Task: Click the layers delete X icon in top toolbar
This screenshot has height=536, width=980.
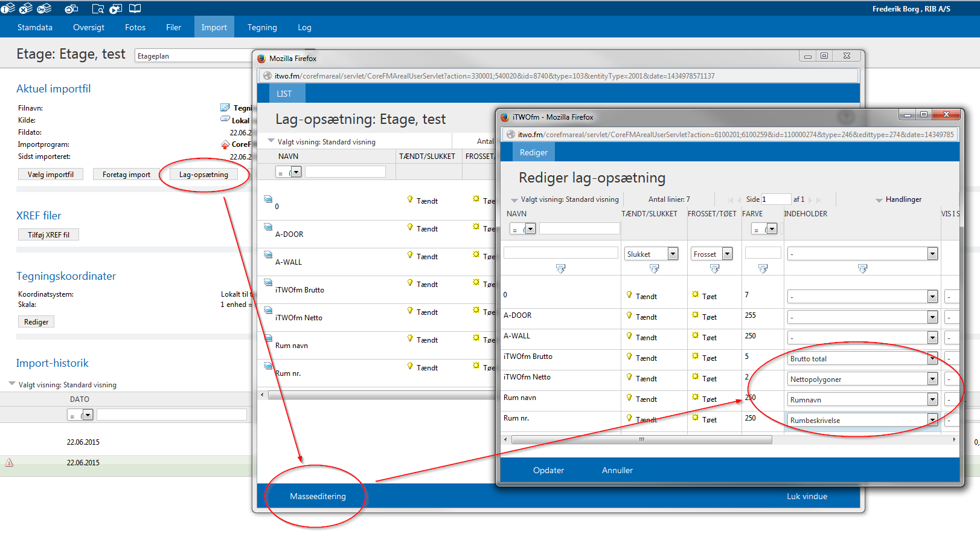Action: (26, 8)
